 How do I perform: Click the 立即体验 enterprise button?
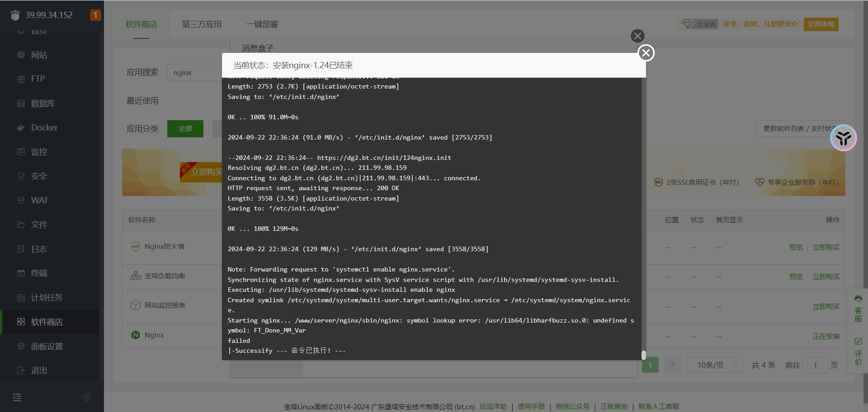point(821,24)
